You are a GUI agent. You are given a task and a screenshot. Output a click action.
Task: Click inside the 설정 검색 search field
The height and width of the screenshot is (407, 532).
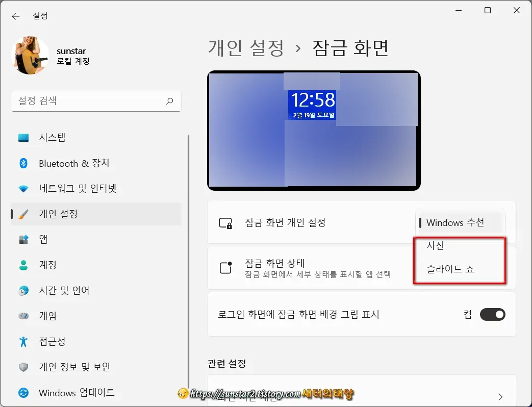pos(96,101)
